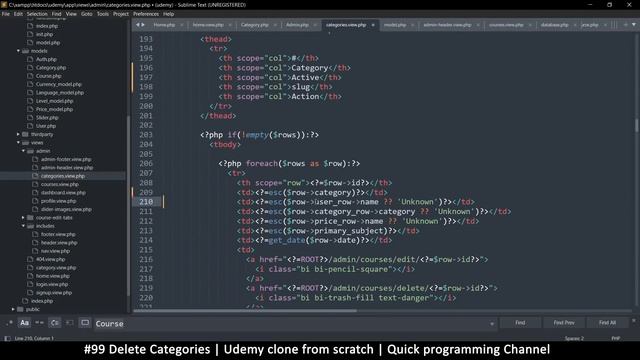Toggle in-selection search option

[x=69, y=323]
